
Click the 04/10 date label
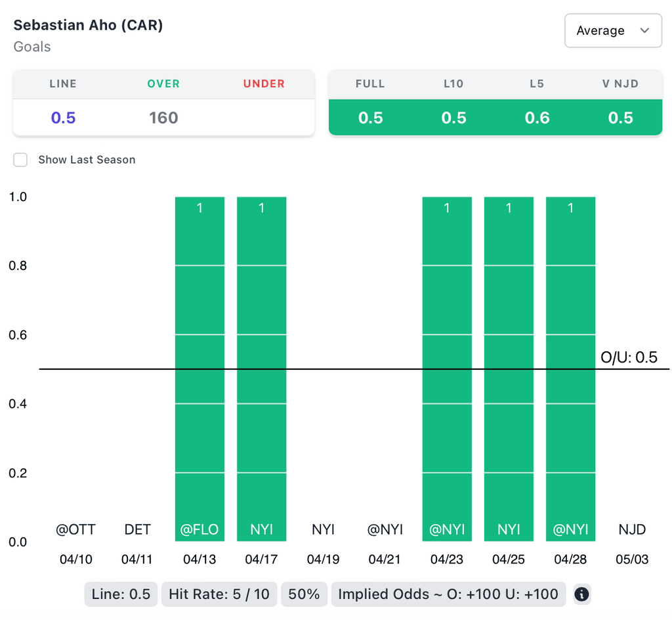point(76,559)
